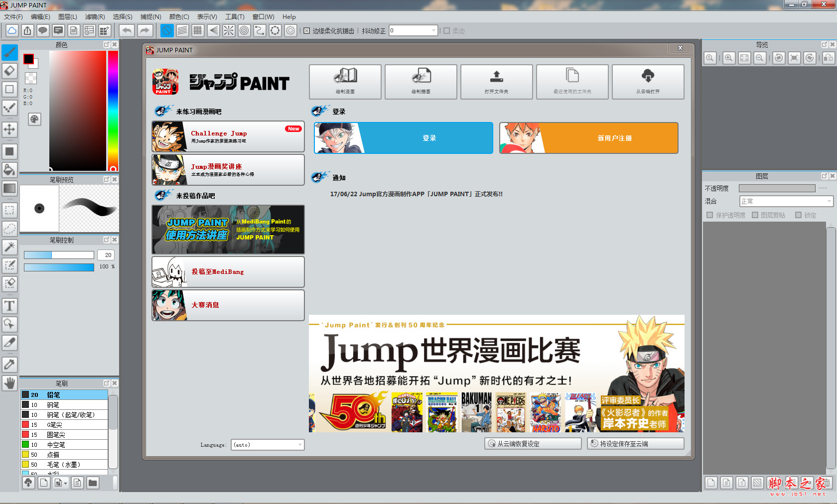Viewport: 837px width, 504px height.
Task: Click the Undo arrow
Action: (127, 31)
